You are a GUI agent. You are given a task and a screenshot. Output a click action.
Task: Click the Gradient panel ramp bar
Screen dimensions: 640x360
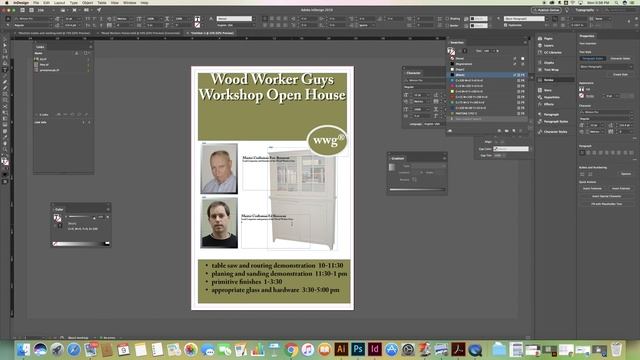pos(417,189)
